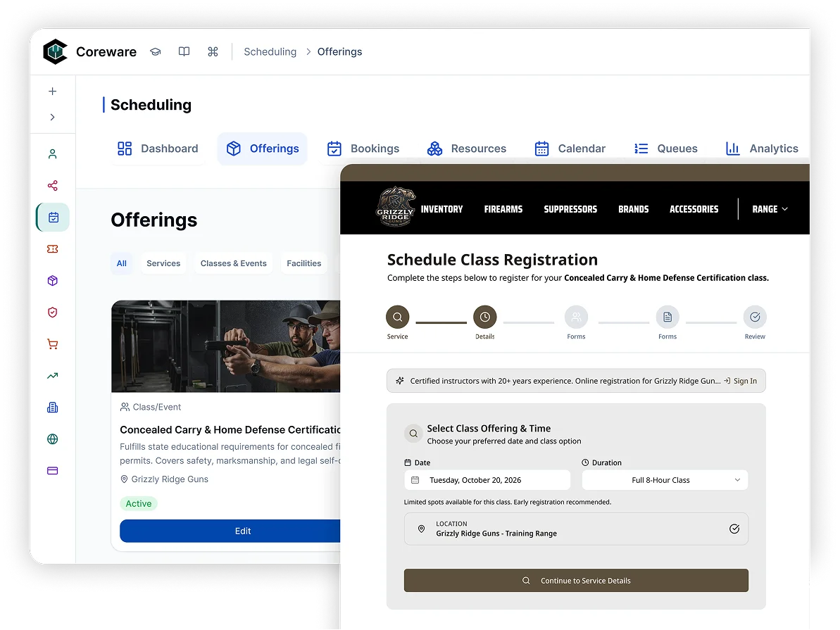Select the calendar scheduling icon in sidebar
Viewport: 840px width, 630px height.
(x=53, y=218)
